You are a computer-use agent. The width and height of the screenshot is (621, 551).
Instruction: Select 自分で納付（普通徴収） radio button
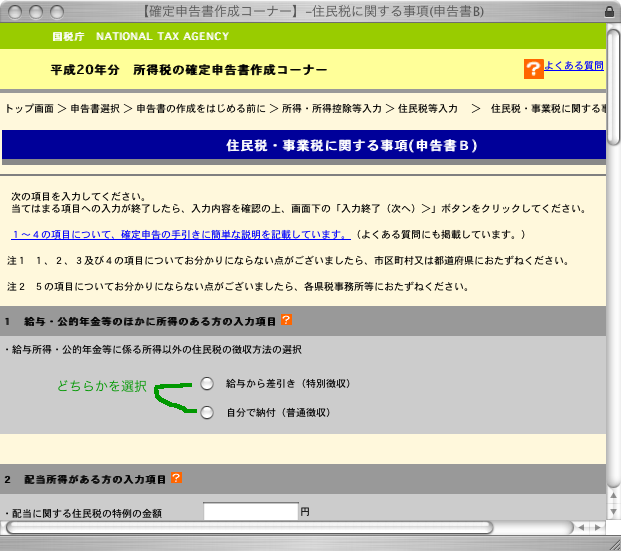click(x=207, y=412)
